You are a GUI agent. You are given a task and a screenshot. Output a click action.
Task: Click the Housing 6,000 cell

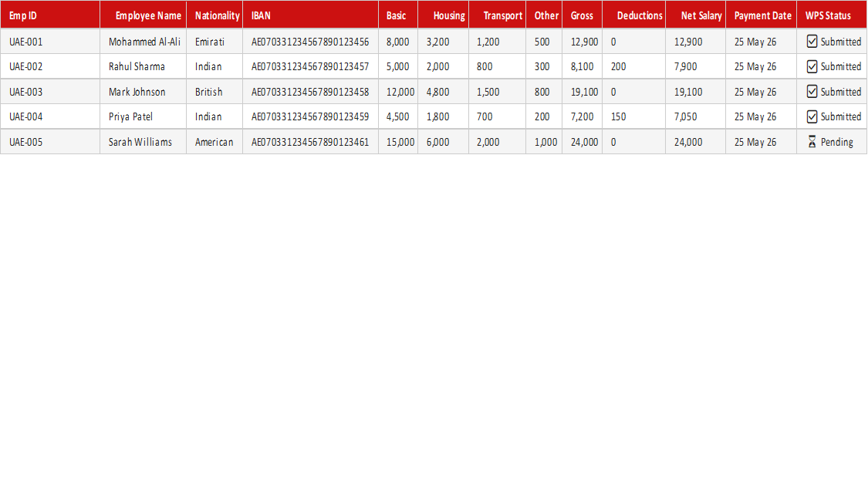(x=444, y=142)
